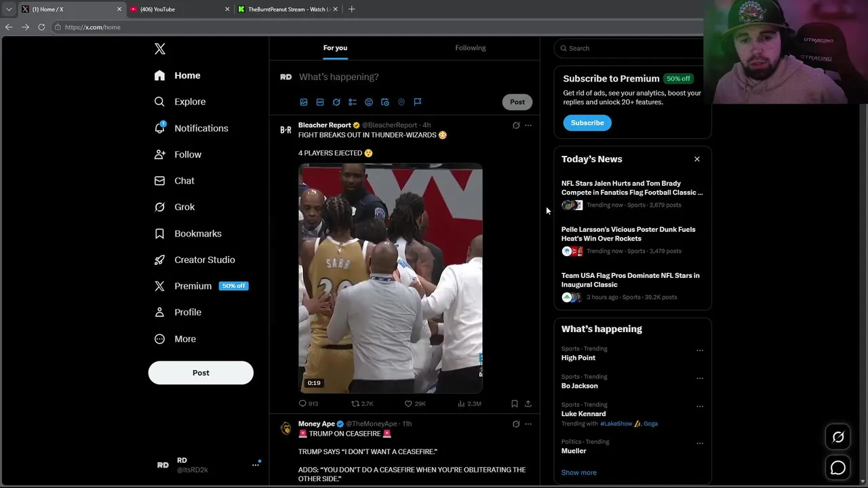Play the Thunder-Wizards fight video

391,279
